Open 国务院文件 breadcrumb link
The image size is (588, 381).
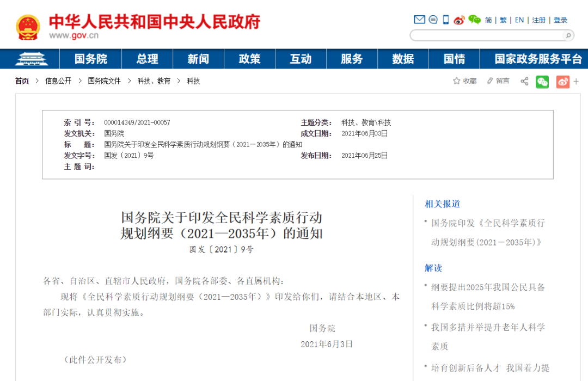coord(104,81)
